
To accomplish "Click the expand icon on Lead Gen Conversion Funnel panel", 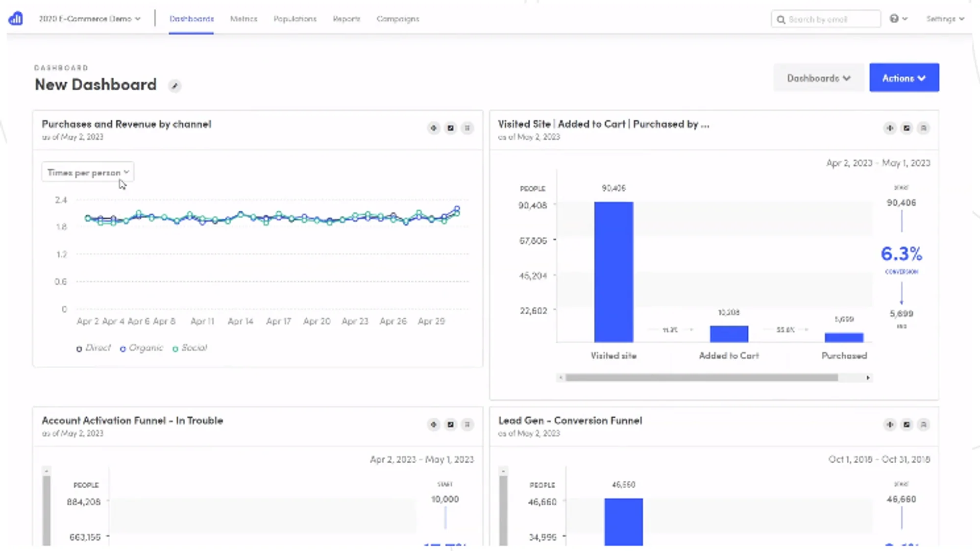I will click(906, 425).
